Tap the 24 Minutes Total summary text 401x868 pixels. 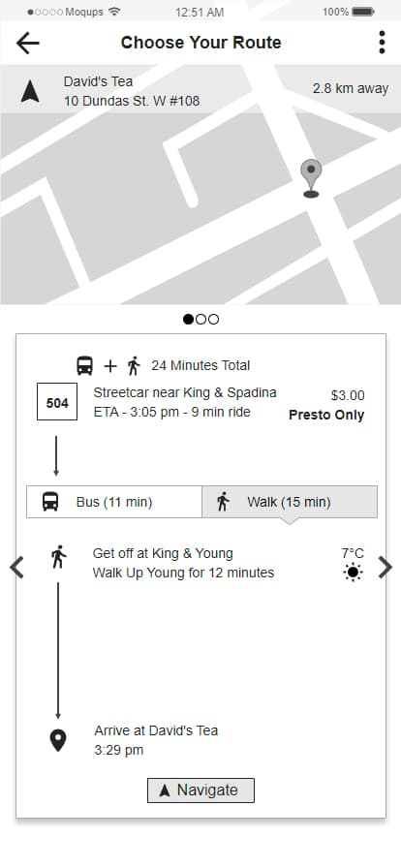click(x=200, y=365)
